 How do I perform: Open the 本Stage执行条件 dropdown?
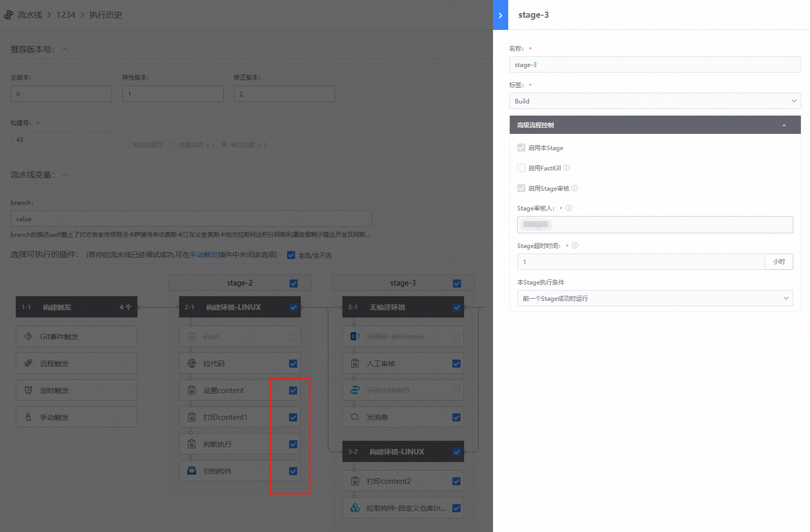[x=655, y=298]
